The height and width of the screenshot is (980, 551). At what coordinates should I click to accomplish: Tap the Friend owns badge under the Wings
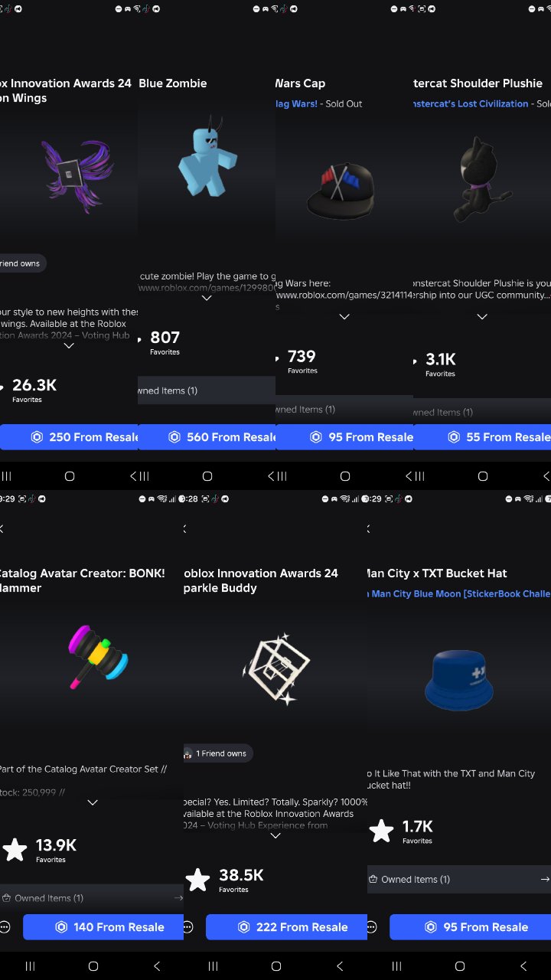[23, 263]
